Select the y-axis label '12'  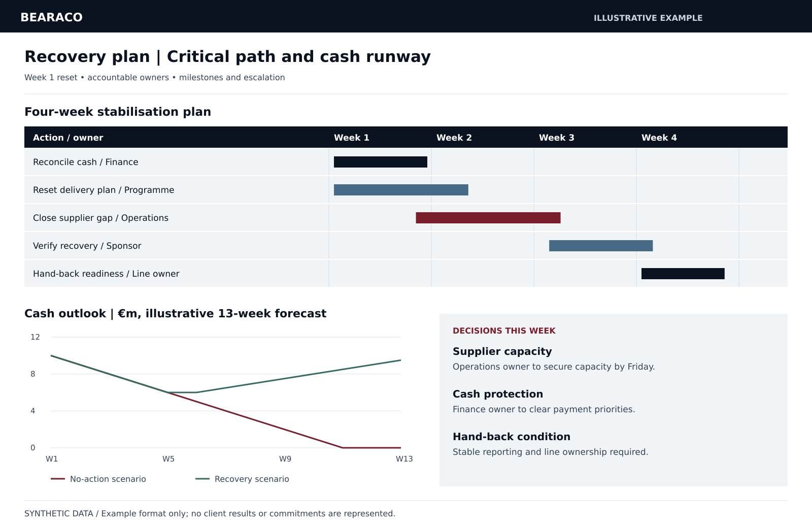[35, 337]
